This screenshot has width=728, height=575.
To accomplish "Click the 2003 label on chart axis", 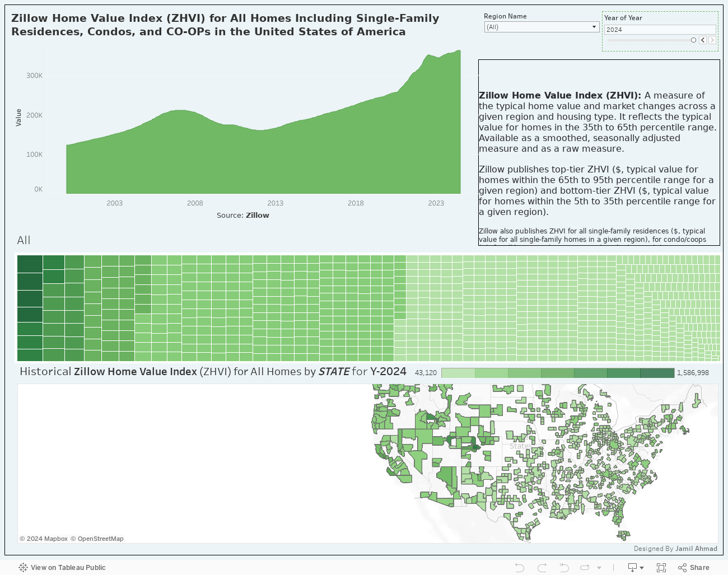I will point(115,203).
